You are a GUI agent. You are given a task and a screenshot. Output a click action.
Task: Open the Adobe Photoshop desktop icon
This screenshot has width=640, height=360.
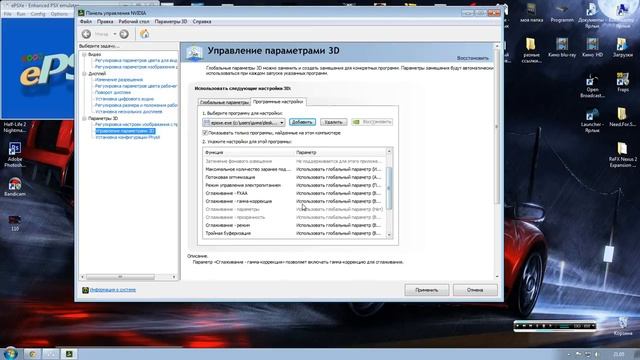point(15,154)
